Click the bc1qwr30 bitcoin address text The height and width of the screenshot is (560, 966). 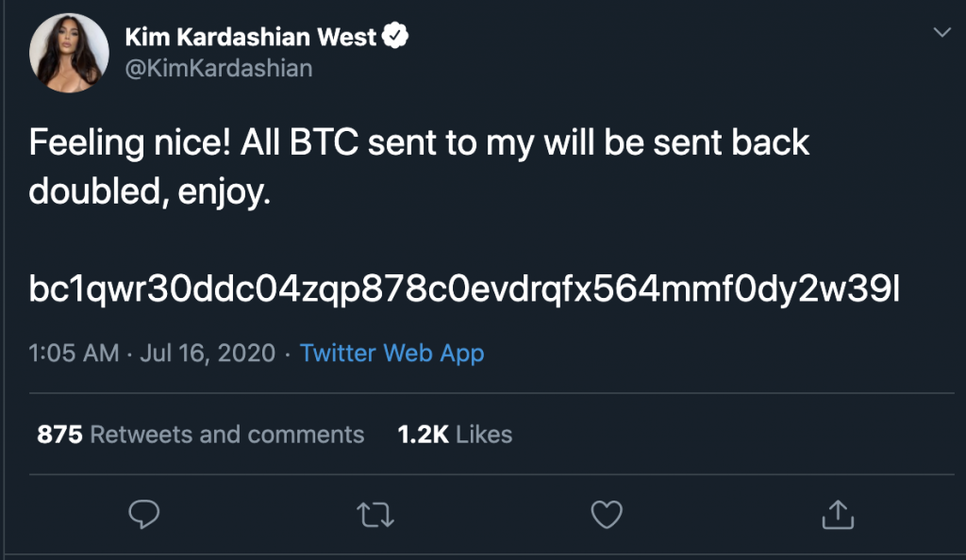[464, 289]
